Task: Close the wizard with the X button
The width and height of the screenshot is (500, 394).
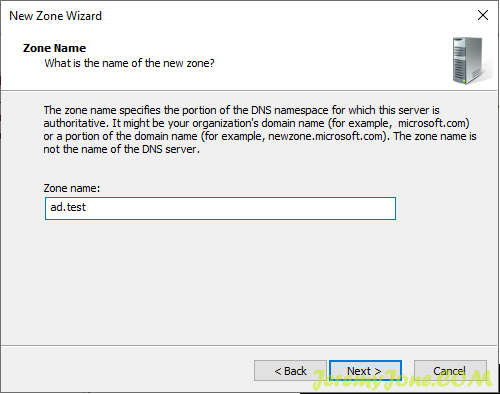Action: click(483, 15)
